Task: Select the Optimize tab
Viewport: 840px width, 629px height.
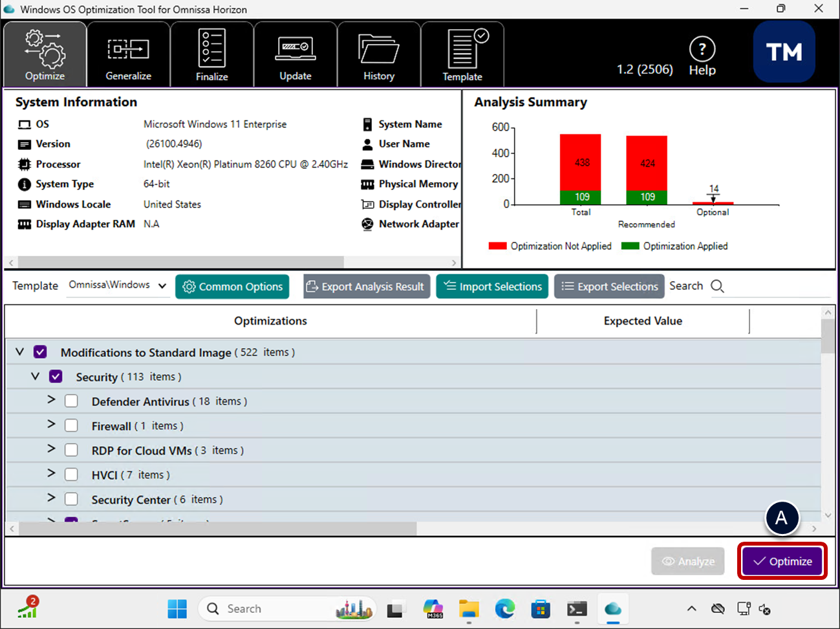Action: 45,55
